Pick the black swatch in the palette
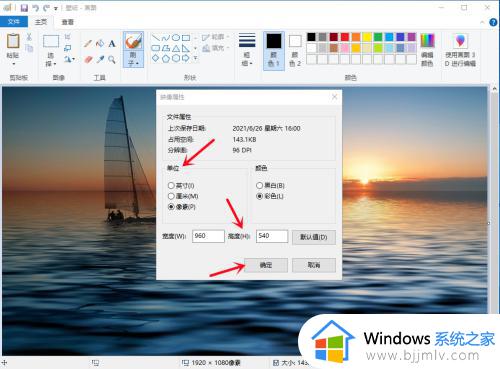 tap(311, 37)
